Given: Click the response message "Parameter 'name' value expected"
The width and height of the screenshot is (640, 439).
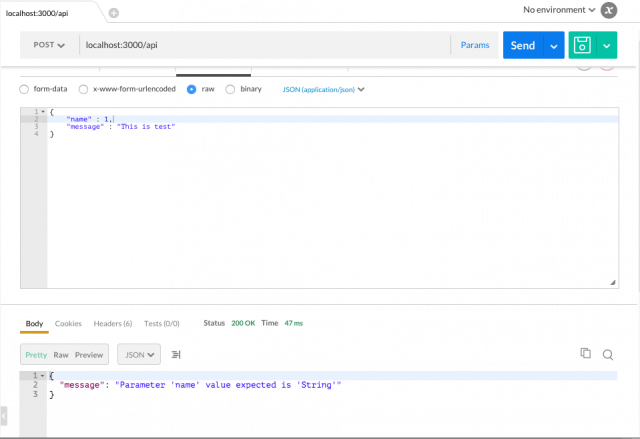Looking at the screenshot, I should [x=228, y=385].
